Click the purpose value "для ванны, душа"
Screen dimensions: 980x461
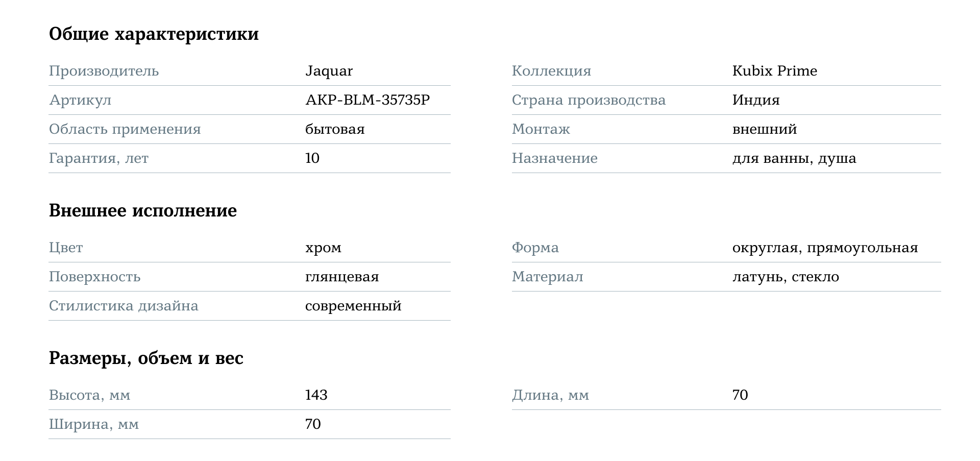(x=794, y=158)
